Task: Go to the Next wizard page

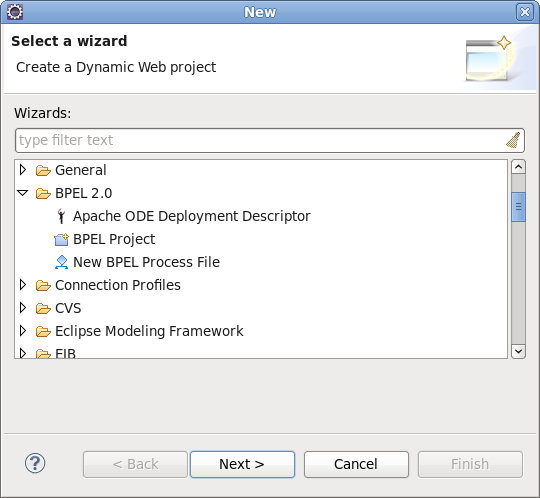Action: (242, 464)
